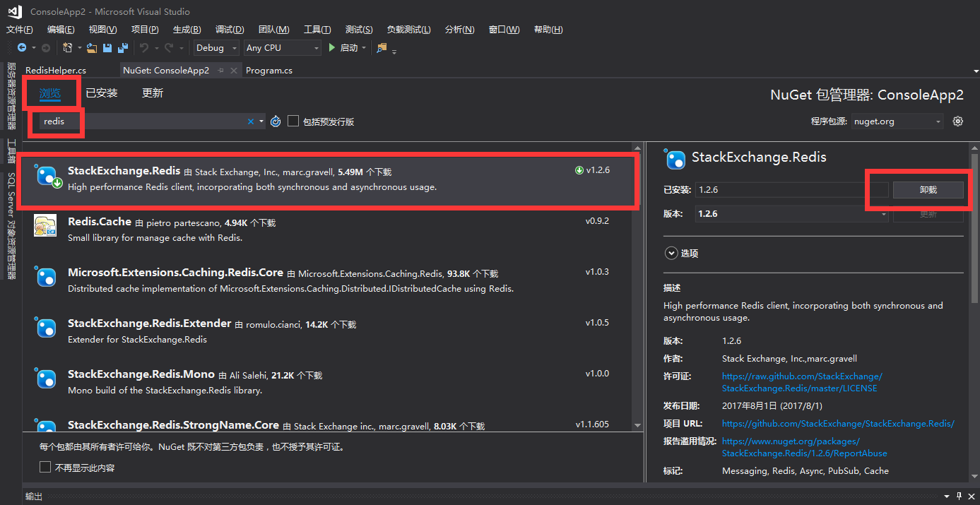Close the NuGet: ConsoleApp2 tab
Viewport: 980px width, 505px height.
point(234,71)
